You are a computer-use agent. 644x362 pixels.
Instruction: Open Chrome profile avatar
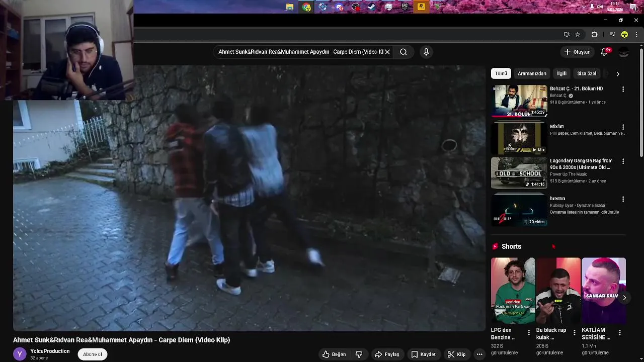tap(624, 34)
